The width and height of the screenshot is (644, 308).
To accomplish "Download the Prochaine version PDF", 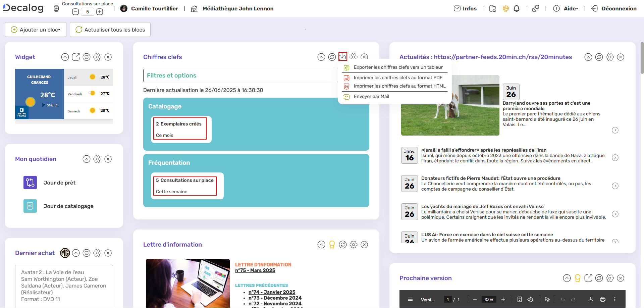I will pos(590,299).
